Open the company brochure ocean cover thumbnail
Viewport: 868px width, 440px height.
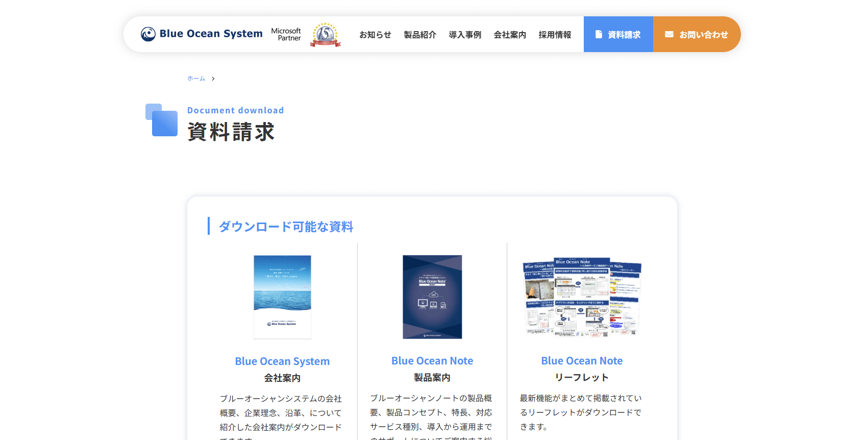(x=282, y=297)
